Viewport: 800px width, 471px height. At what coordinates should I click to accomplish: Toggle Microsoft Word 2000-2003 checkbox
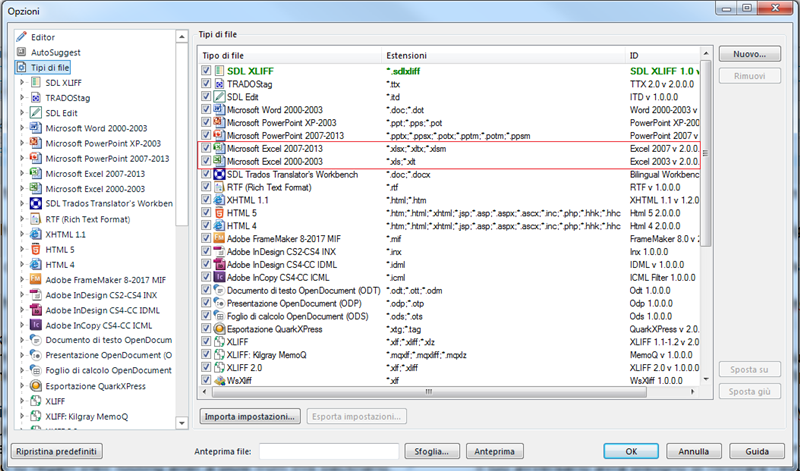pos(206,110)
